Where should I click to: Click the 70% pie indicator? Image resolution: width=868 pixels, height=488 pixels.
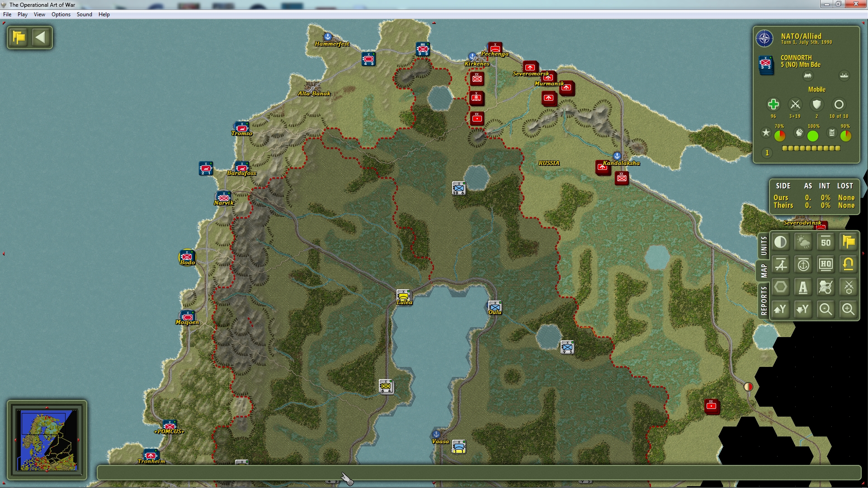[780, 136]
